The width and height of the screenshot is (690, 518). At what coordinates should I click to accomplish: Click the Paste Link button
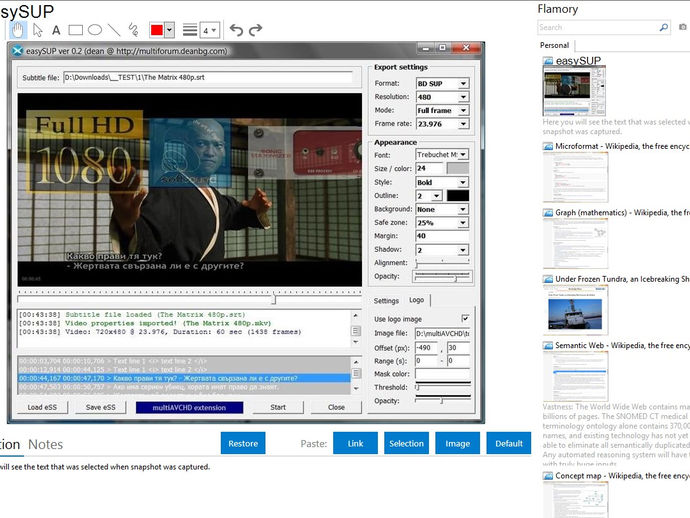pyautogui.click(x=356, y=443)
